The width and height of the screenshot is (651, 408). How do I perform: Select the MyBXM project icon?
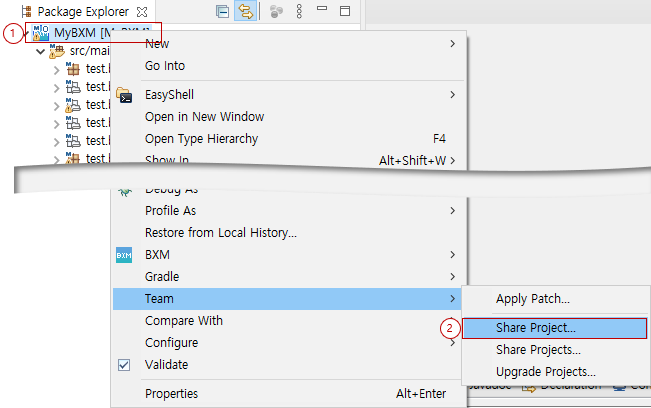tap(41, 33)
